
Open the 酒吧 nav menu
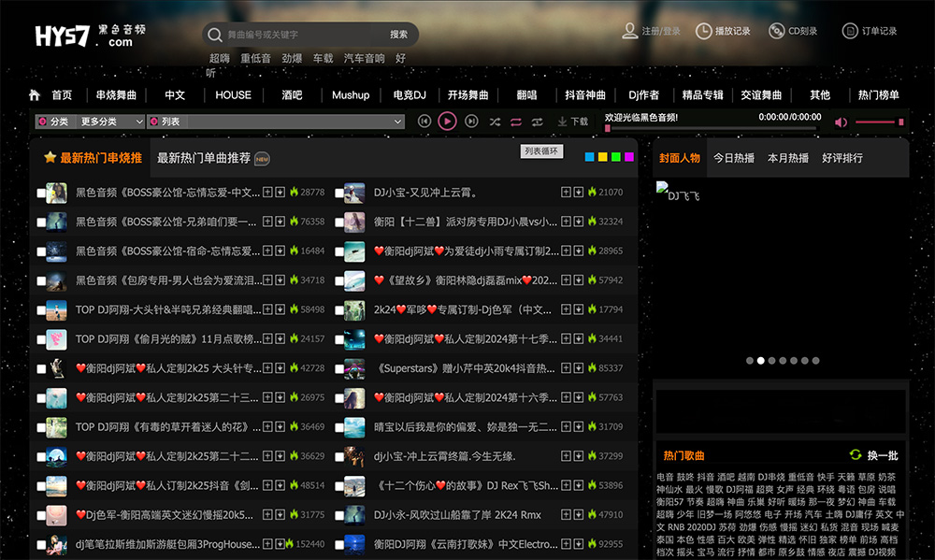292,94
